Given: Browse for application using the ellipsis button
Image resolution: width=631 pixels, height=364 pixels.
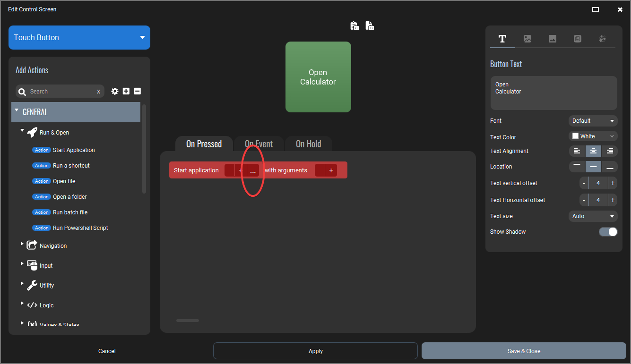Looking at the screenshot, I should (x=253, y=170).
